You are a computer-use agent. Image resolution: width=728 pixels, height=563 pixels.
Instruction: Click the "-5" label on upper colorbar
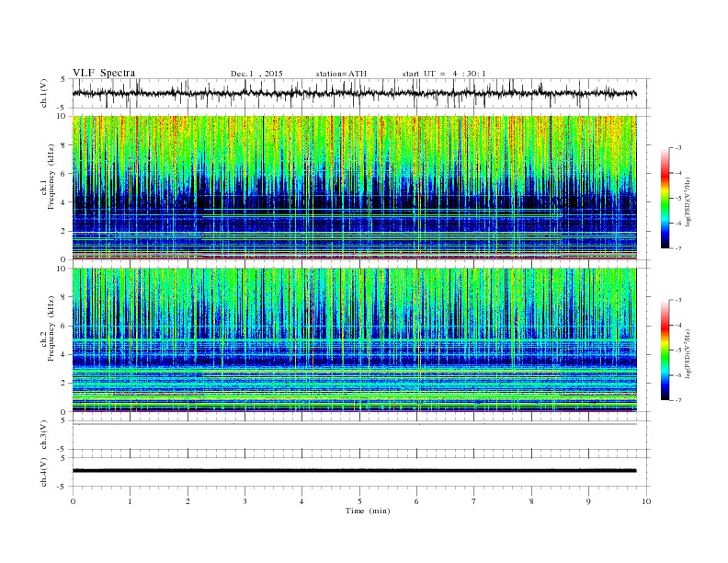coord(677,198)
